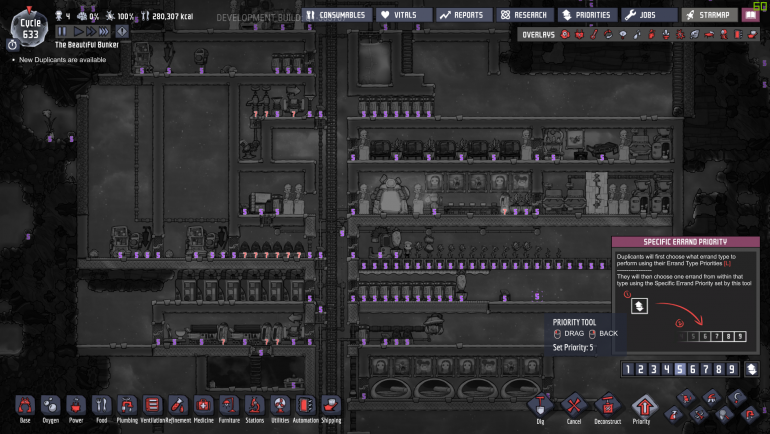The image size is (770, 434).
Task: Click the 280,307 kcal food counter
Action: (x=167, y=16)
